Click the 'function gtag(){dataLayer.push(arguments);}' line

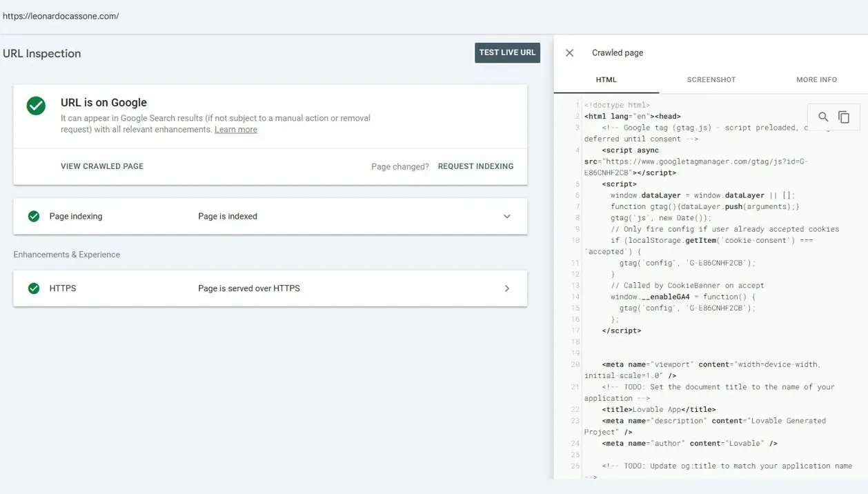[x=705, y=207]
